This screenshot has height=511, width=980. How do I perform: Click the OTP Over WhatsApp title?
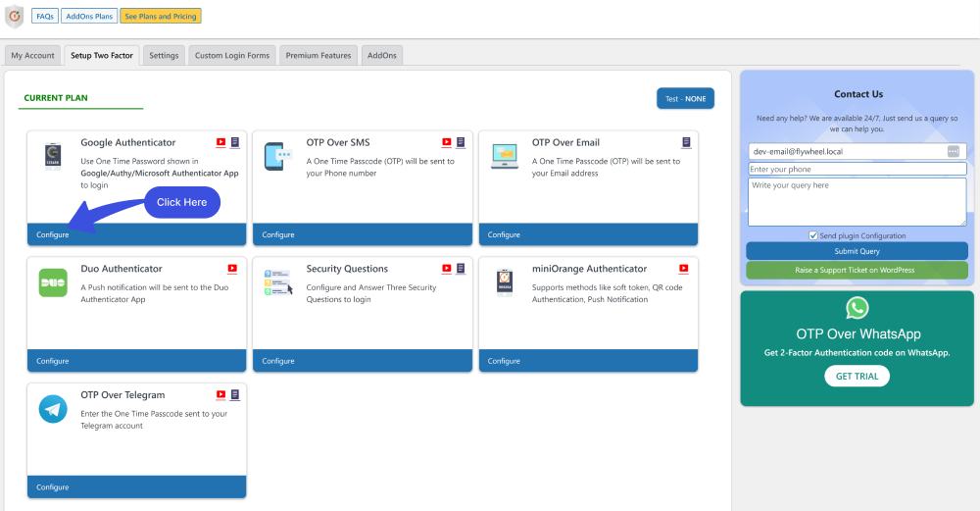858,334
